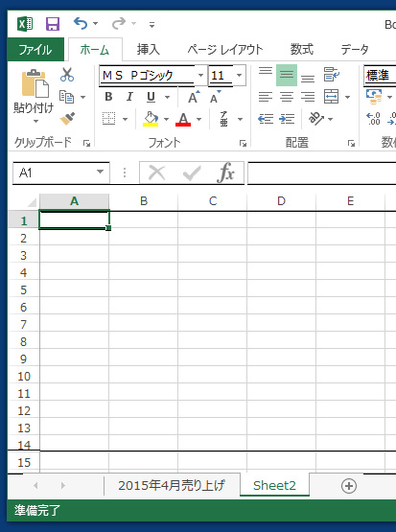Image resolution: width=396 pixels, height=532 pixels.
Task: Click the formula bar Cancel X icon
Action: point(157,173)
